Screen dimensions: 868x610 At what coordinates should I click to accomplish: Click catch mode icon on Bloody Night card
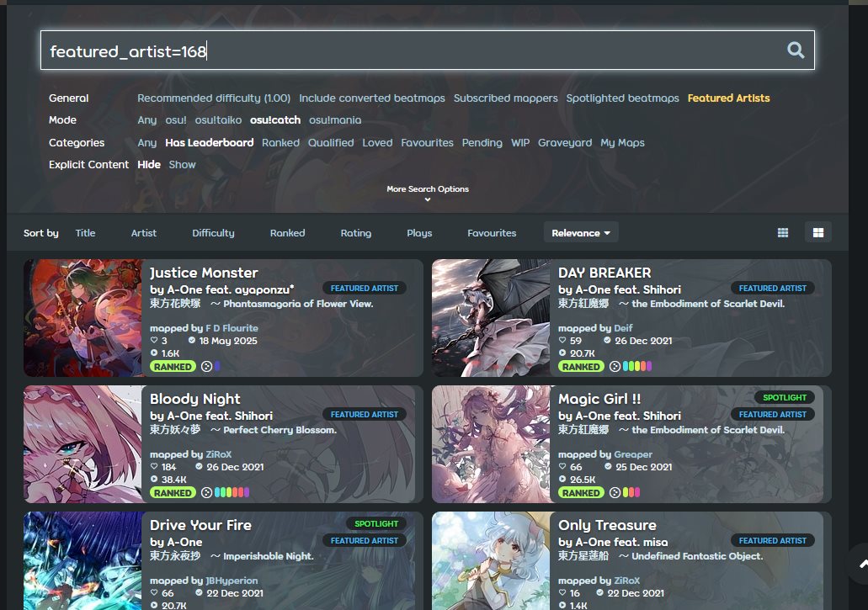coord(206,493)
